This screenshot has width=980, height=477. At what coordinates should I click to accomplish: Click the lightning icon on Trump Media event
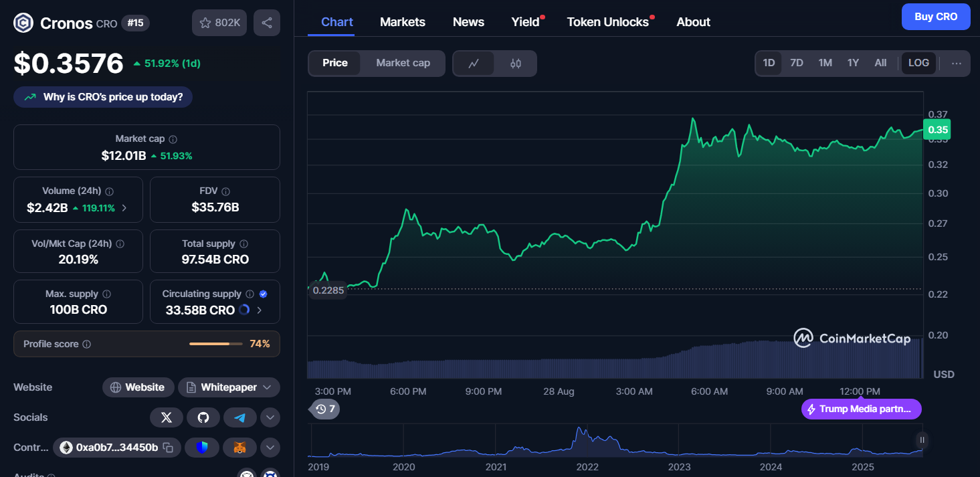click(x=811, y=409)
